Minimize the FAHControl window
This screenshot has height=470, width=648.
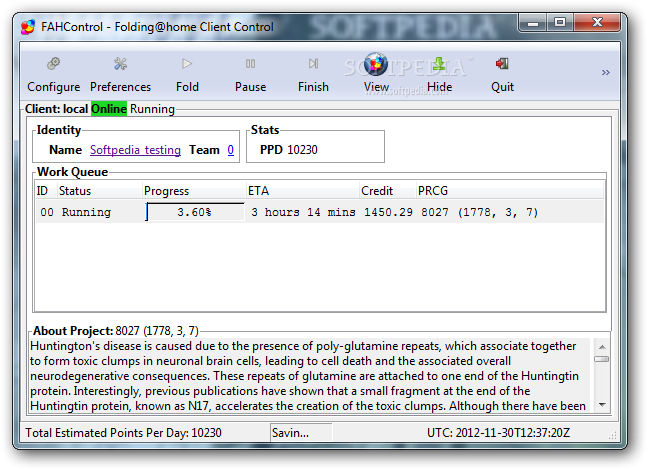533,23
